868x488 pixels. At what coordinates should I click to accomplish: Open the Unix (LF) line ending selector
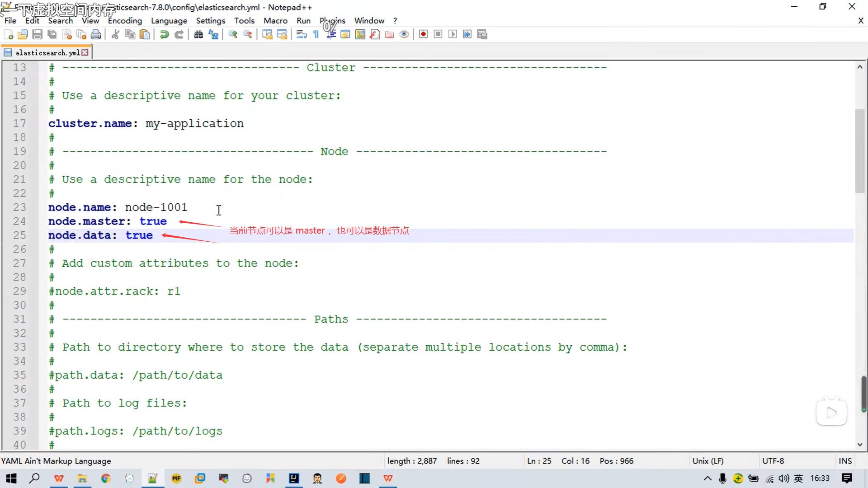click(x=708, y=461)
